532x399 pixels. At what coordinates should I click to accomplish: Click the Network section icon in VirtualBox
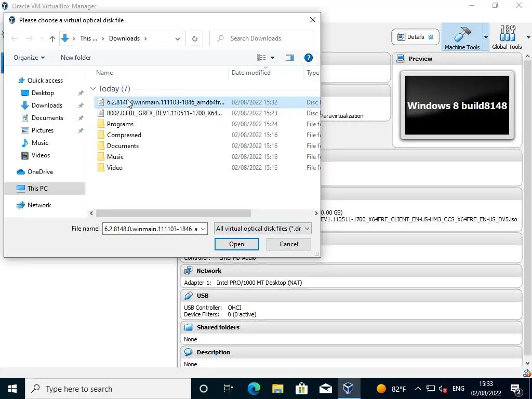pyautogui.click(x=188, y=270)
